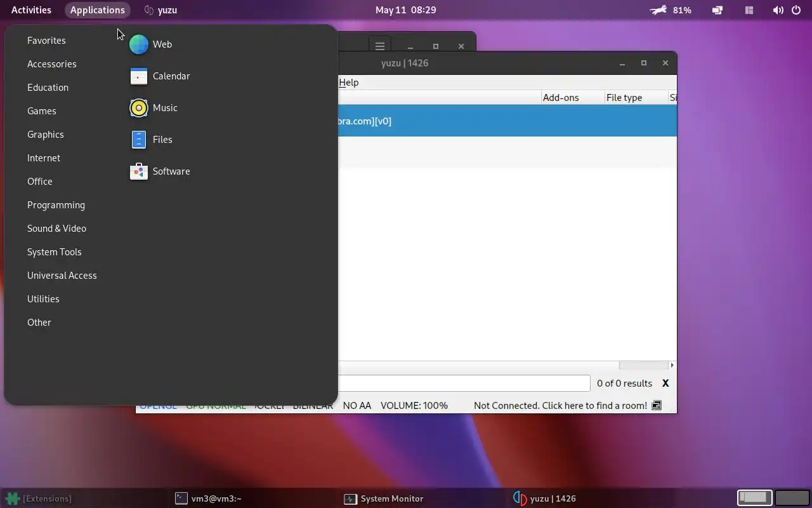
Task: Click the Extensions puzzle icon in taskbar
Action: (x=12, y=498)
